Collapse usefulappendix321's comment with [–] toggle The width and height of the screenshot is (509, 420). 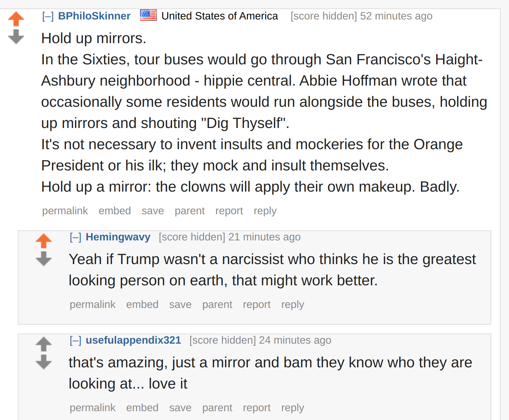click(x=75, y=340)
